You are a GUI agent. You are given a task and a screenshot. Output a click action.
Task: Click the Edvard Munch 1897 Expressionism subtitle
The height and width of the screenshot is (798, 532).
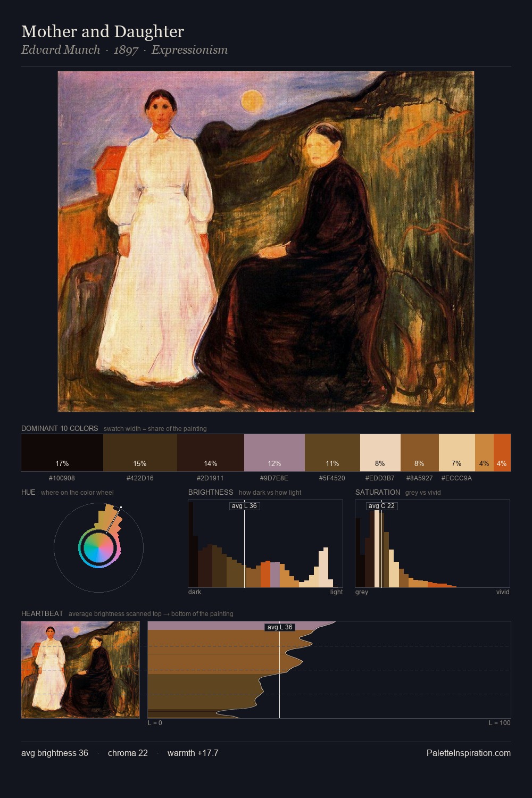[x=124, y=50]
